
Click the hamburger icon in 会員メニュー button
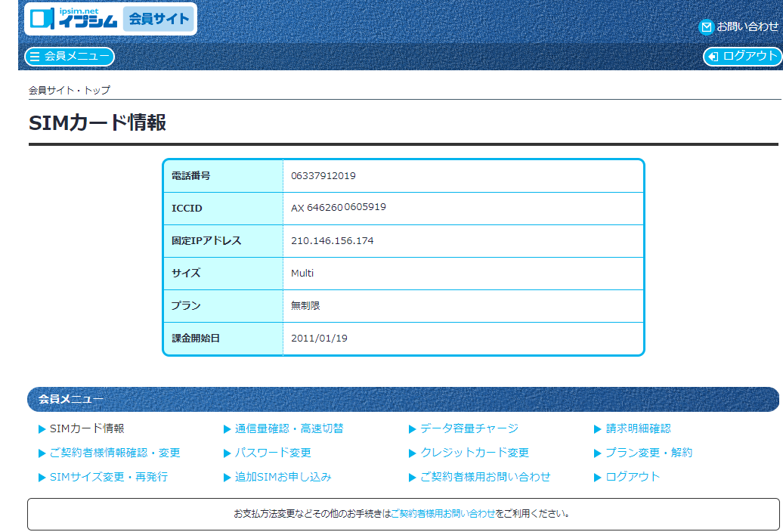pos(35,57)
